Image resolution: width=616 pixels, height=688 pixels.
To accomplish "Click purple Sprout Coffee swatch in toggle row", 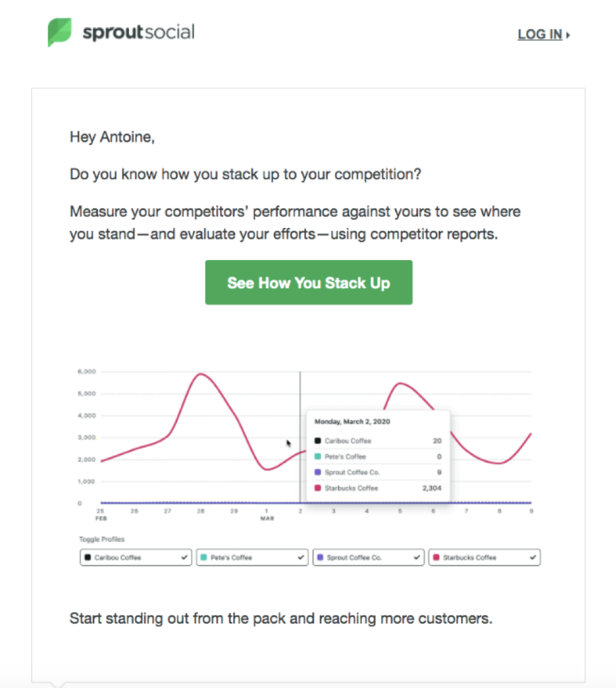I will [x=320, y=558].
